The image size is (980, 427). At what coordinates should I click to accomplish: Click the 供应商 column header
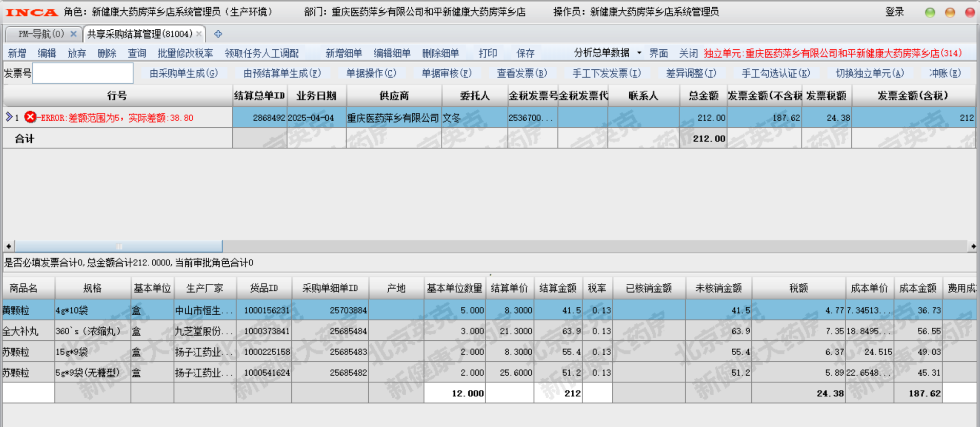[x=394, y=95]
